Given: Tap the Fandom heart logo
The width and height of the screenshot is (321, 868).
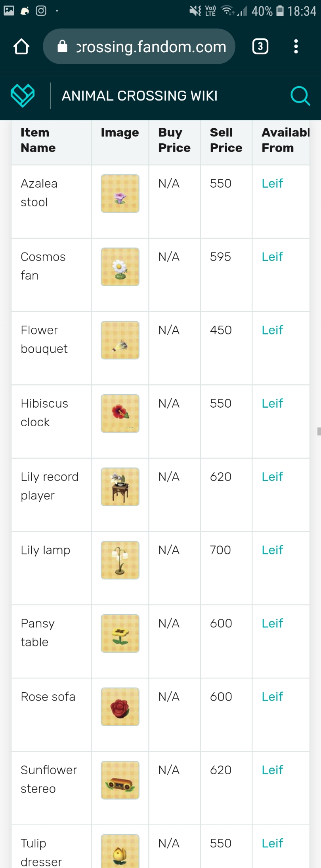Looking at the screenshot, I should (x=23, y=95).
